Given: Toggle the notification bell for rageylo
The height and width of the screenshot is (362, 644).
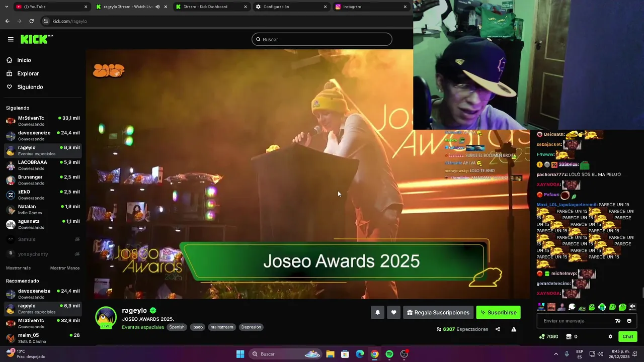Looking at the screenshot, I should pyautogui.click(x=377, y=312).
